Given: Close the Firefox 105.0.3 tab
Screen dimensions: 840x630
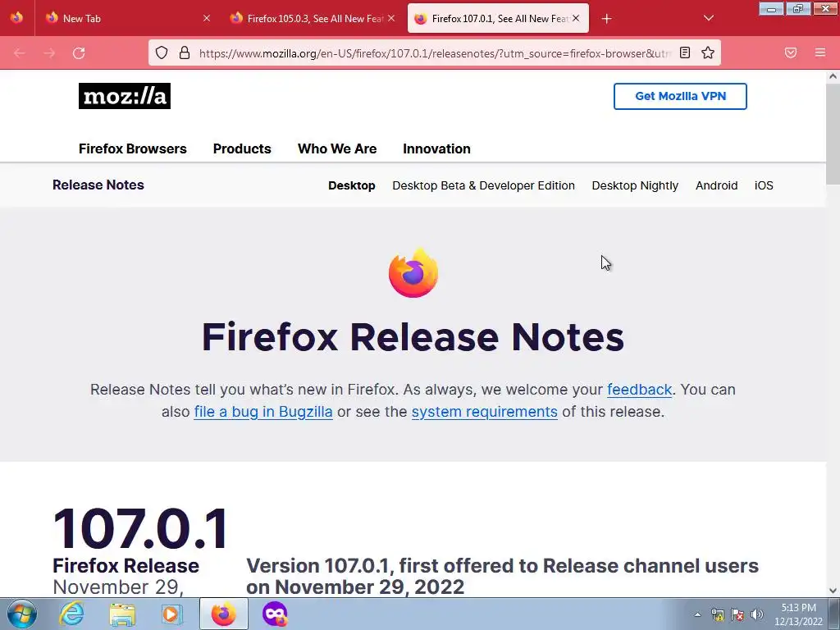Looking at the screenshot, I should coord(391,18).
